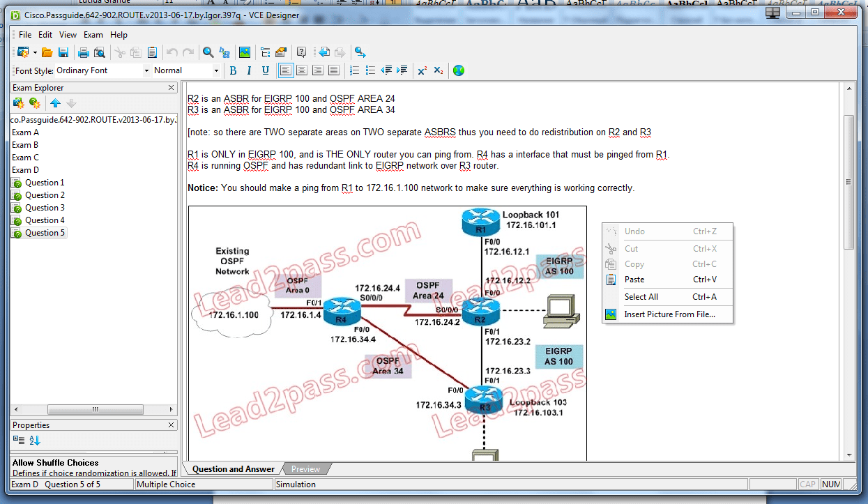Choose Select All from the context menu
This screenshot has height=504, width=868.
pyautogui.click(x=668, y=297)
